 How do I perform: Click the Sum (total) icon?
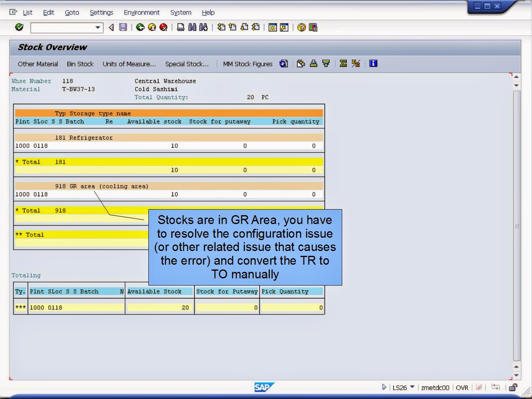(x=343, y=64)
